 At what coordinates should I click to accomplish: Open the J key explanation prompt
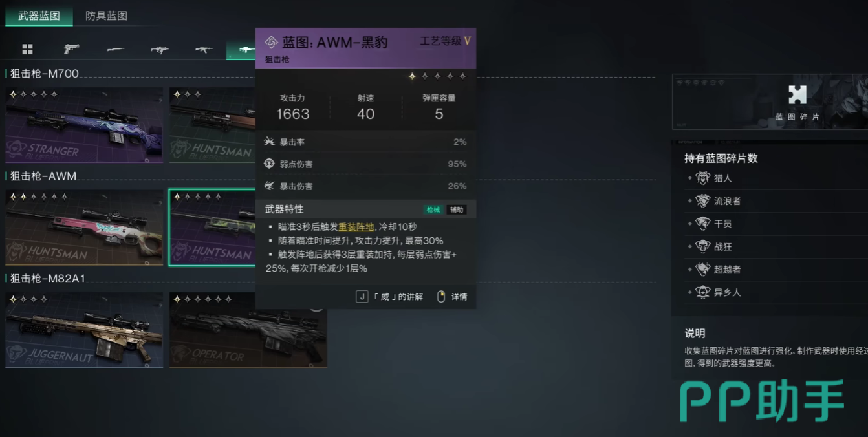389,297
